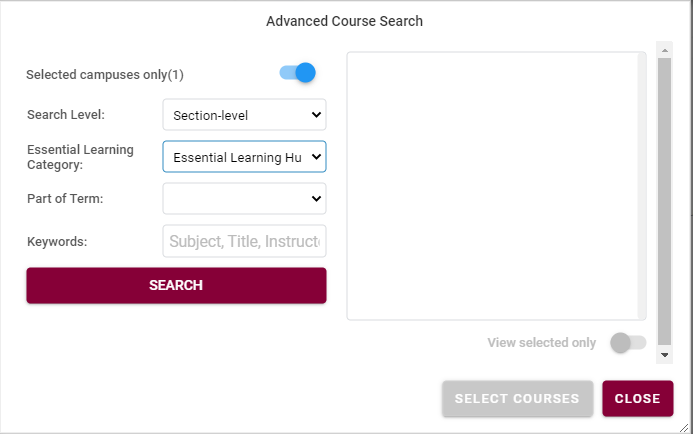Click the "Essential Learning Category:" label
Viewport: 693px width, 434px height.
pyautogui.click(x=80, y=157)
